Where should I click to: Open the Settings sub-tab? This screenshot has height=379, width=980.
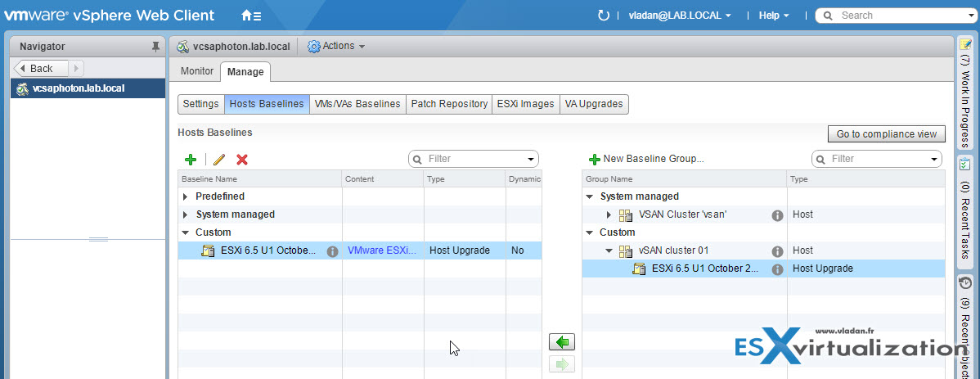[x=200, y=105]
